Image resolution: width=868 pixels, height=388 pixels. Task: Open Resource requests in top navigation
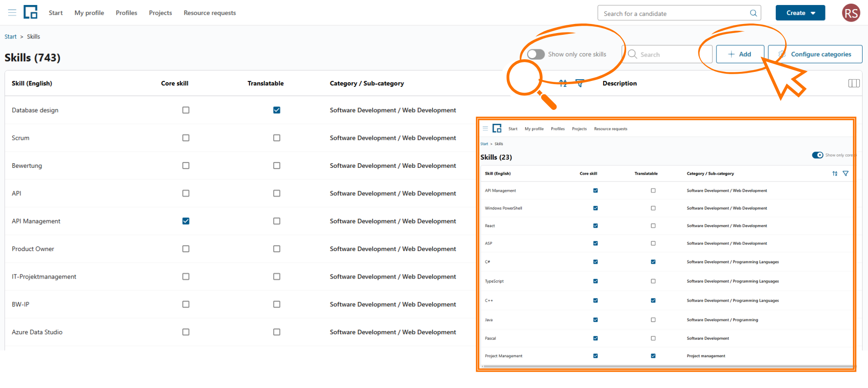210,13
